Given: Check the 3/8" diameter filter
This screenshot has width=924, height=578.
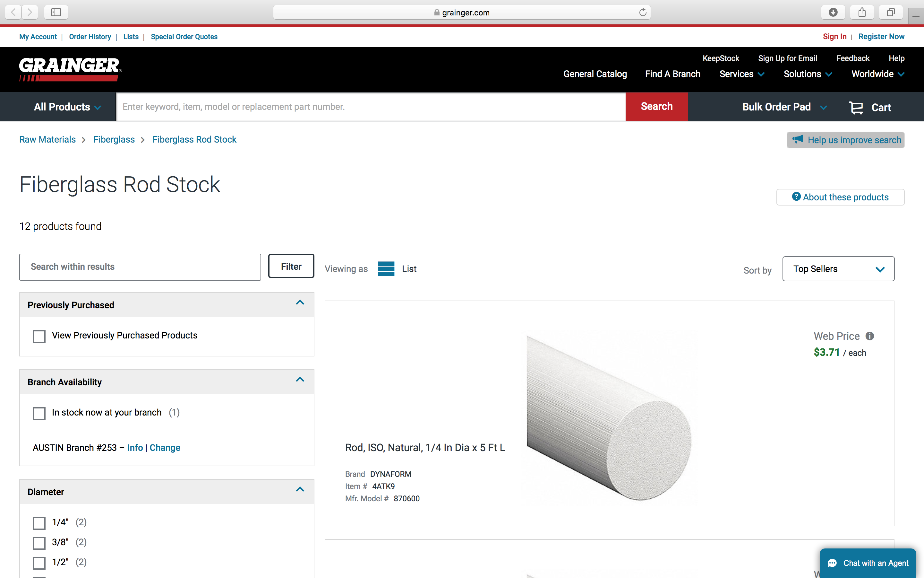Looking at the screenshot, I should (39, 543).
